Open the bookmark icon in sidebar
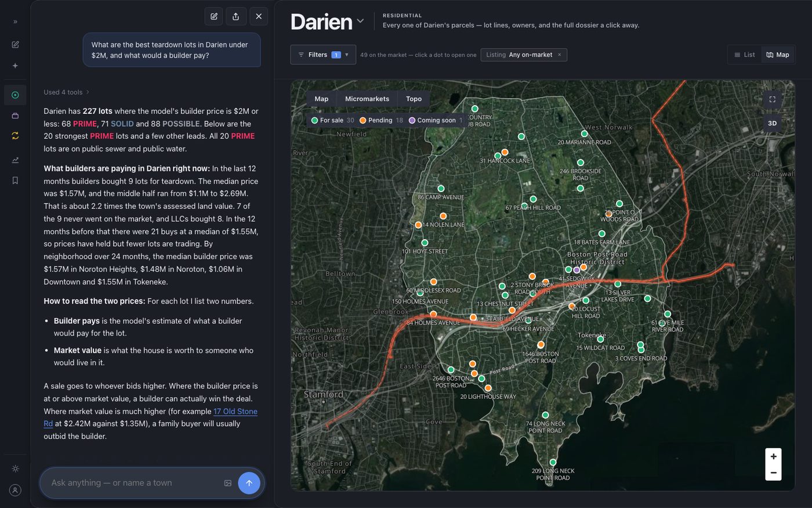812x508 pixels. (x=15, y=181)
